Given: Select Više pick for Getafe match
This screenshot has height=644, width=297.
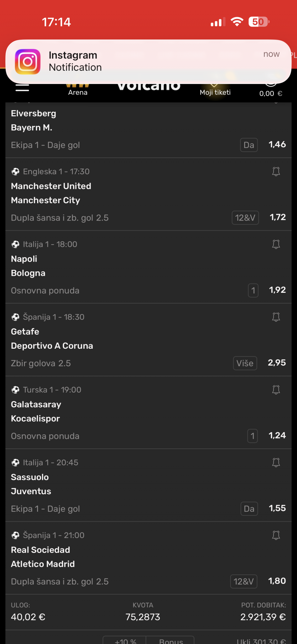Looking at the screenshot, I should click(245, 363).
